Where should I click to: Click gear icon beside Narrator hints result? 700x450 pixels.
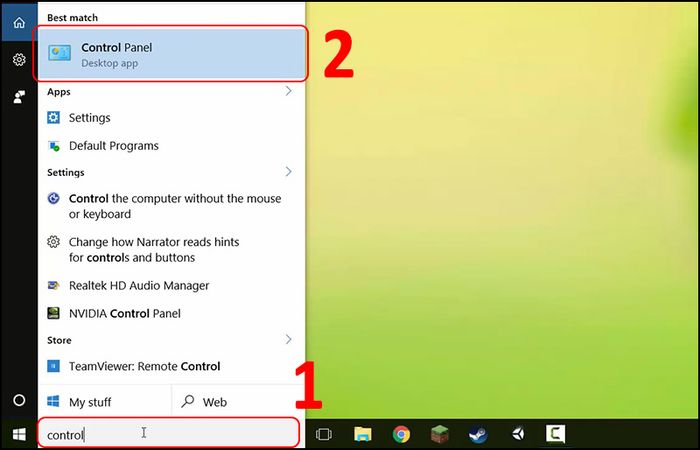54,242
